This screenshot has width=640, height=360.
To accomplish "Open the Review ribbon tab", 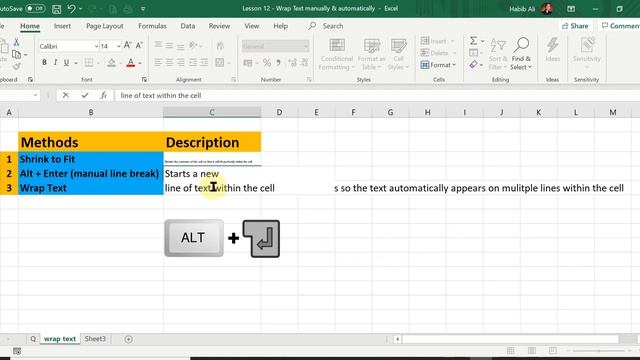I will 219,26.
